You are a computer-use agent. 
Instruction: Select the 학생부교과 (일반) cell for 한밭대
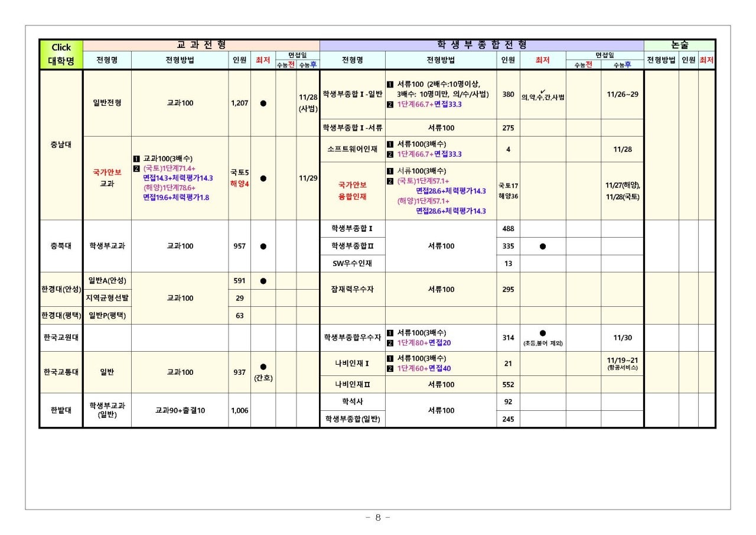[x=107, y=410]
